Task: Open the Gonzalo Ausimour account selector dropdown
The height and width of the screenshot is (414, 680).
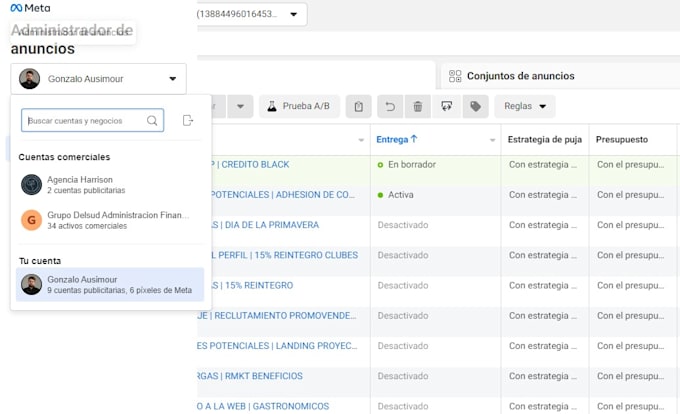Action: tap(98, 79)
